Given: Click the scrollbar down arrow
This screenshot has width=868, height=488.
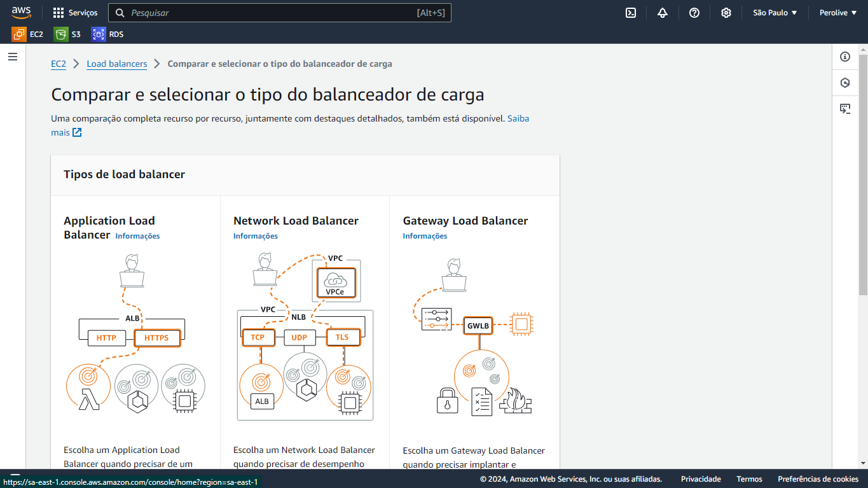Looking at the screenshot, I should pos(863,464).
